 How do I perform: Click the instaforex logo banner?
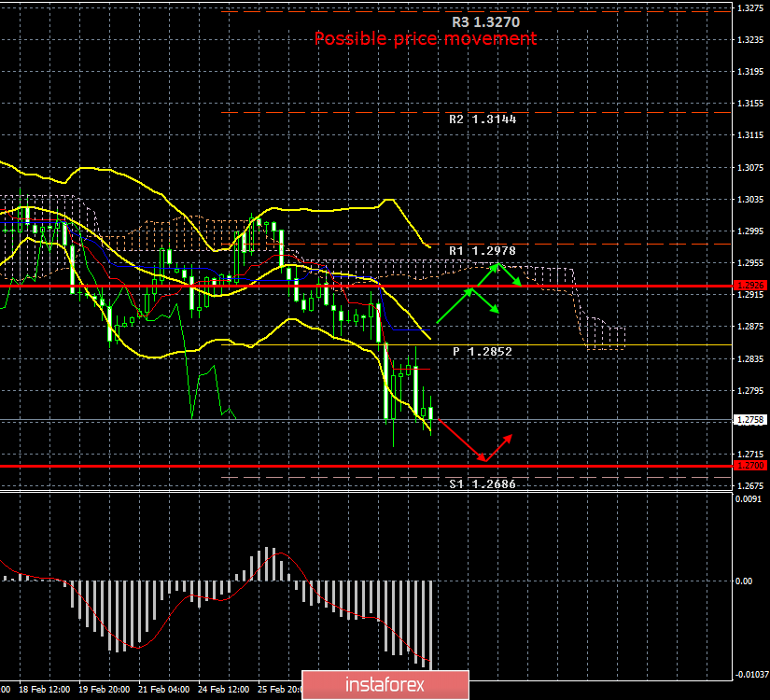click(385, 685)
